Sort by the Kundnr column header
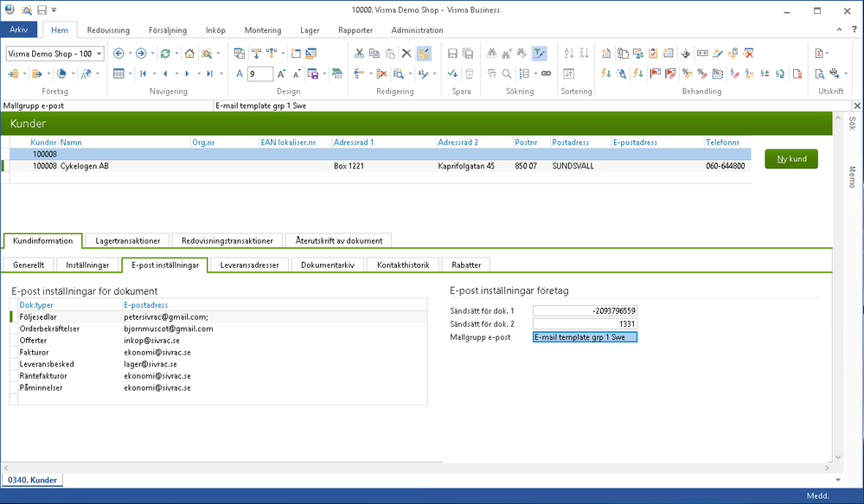This screenshot has width=864, height=504. (43, 142)
